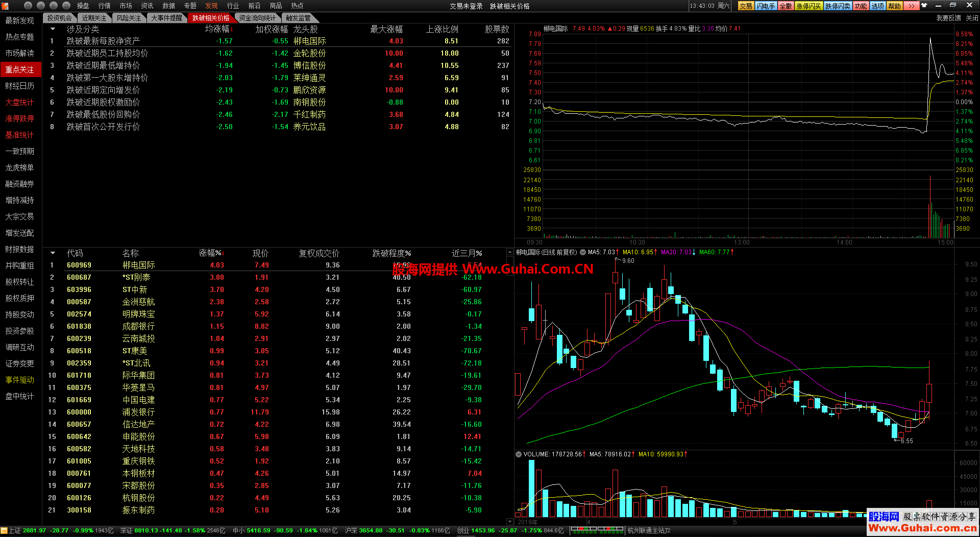Open the skin (shirt) icon
This screenshot has height=537, width=980.
click(924, 6)
